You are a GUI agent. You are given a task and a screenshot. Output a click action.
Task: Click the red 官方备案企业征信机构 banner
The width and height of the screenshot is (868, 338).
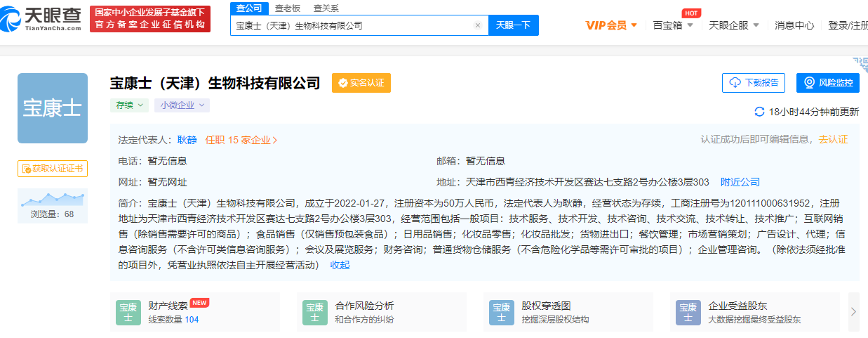tap(150, 18)
